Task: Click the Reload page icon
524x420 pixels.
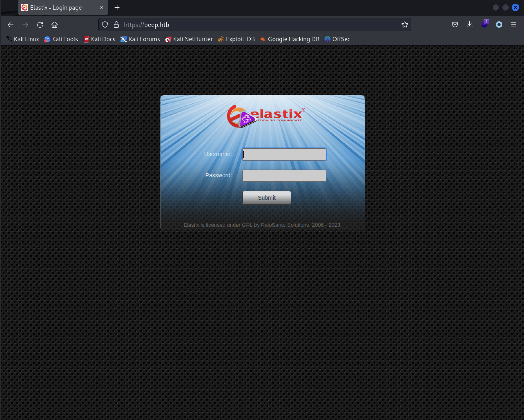Action: [x=40, y=25]
